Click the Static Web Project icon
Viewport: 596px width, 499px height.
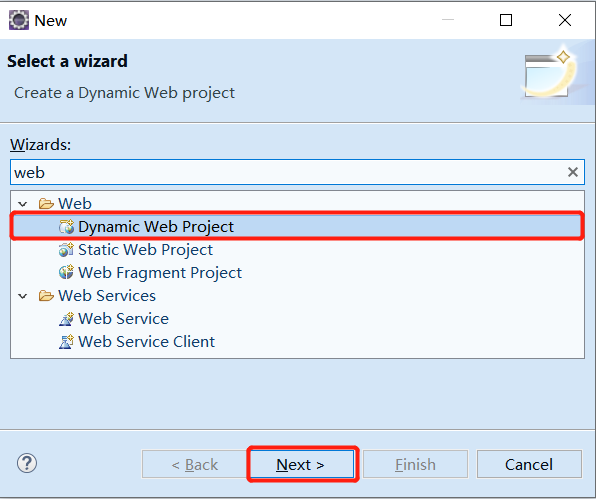[x=67, y=250]
